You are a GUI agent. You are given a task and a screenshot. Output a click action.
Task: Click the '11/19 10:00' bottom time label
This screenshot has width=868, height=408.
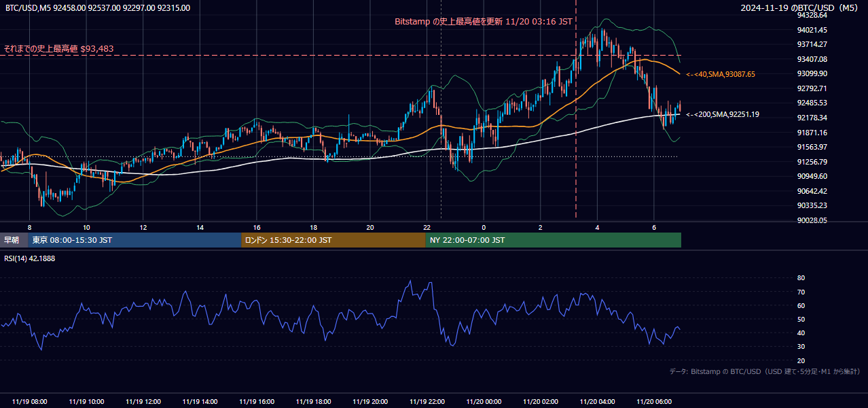click(x=86, y=402)
